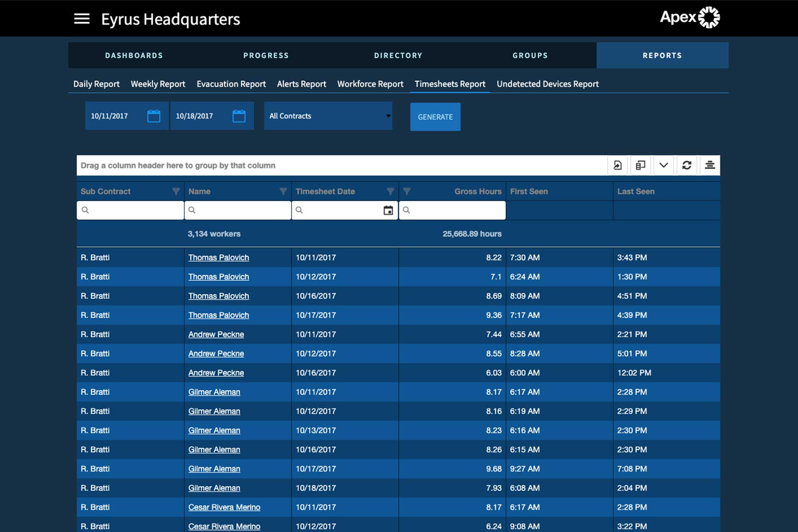The image size is (798, 532).
Task: Open Thomas Palovich worker details
Action: tap(218, 258)
